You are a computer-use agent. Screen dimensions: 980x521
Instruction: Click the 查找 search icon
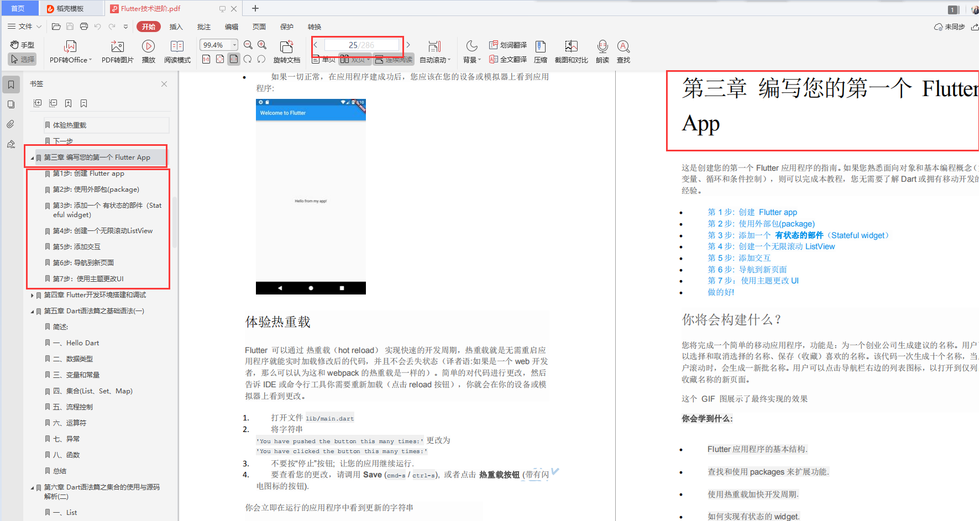pyautogui.click(x=623, y=46)
